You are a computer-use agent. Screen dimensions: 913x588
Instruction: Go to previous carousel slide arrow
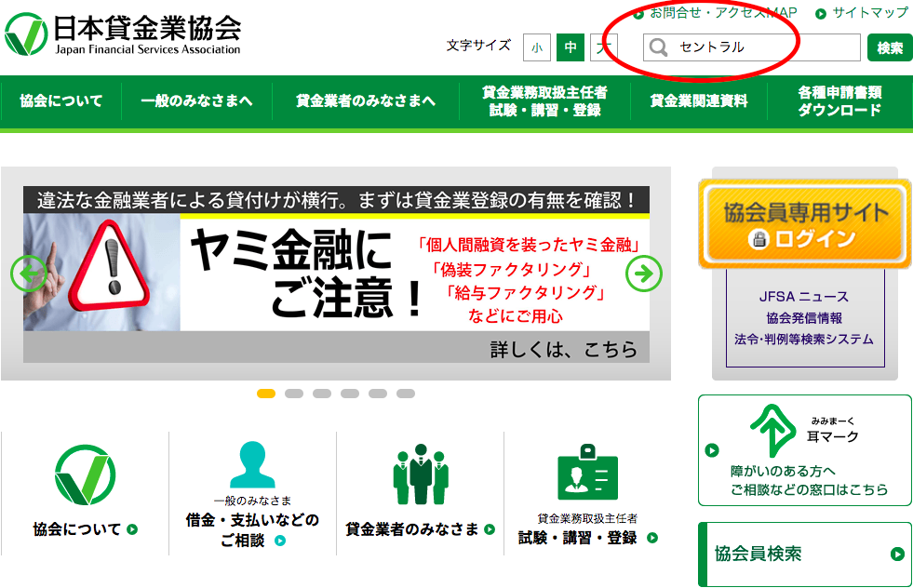(28, 274)
